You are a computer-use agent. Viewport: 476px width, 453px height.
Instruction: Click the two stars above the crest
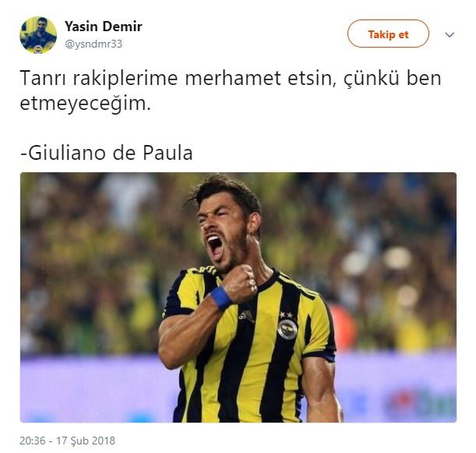pos(286,314)
